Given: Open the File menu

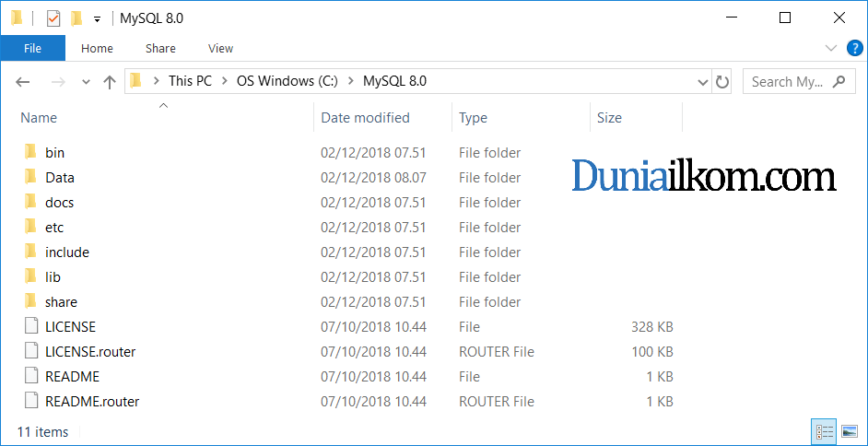Looking at the screenshot, I should pos(32,48).
